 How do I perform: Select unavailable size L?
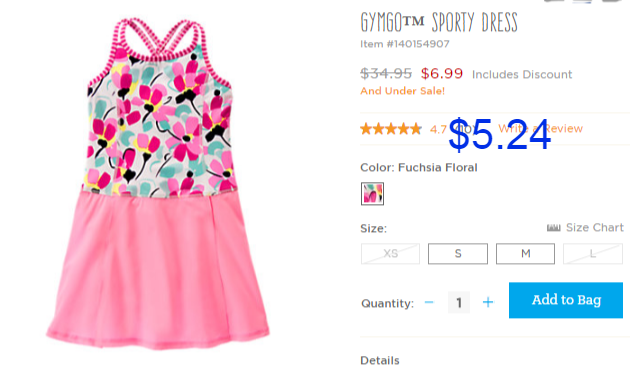click(x=593, y=254)
